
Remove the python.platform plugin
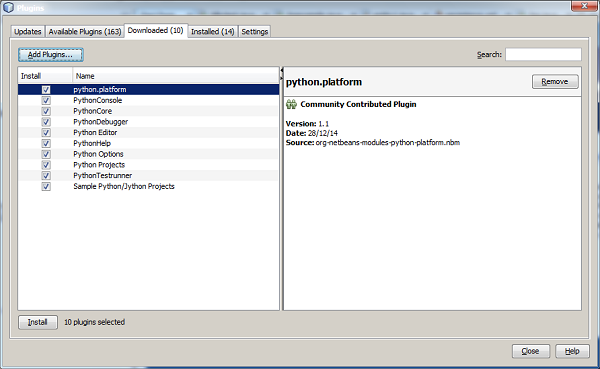[555, 82]
